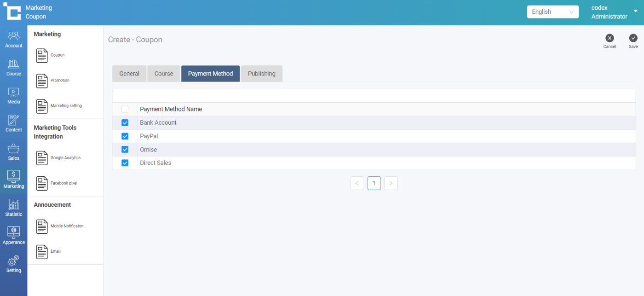Switch to the General tab
The height and width of the screenshot is (296, 644).
point(129,74)
